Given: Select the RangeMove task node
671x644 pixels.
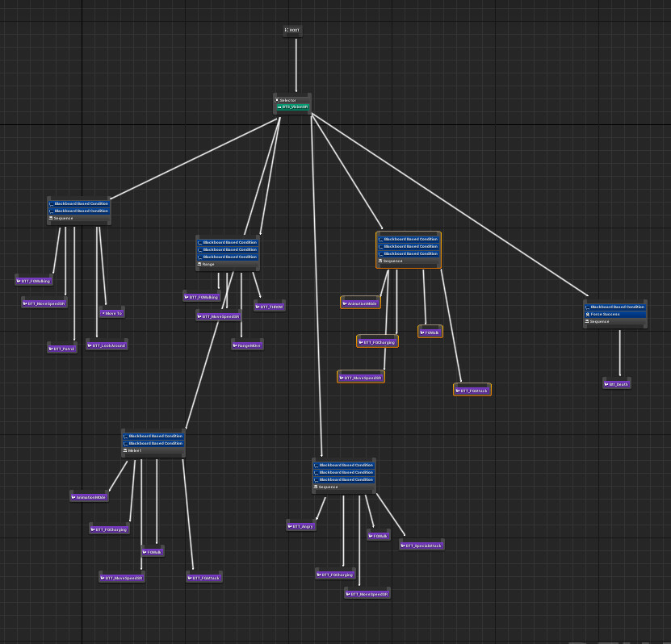Looking at the screenshot, I should [x=247, y=345].
